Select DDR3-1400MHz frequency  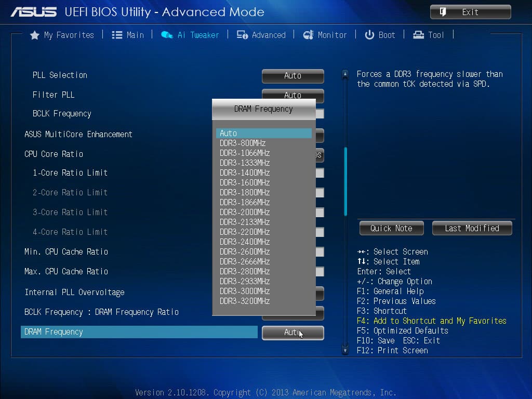[x=263, y=172]
